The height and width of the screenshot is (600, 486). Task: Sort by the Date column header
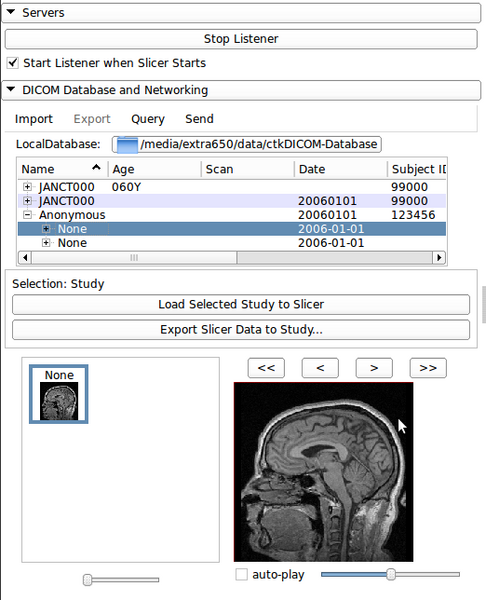pos(341,169)
